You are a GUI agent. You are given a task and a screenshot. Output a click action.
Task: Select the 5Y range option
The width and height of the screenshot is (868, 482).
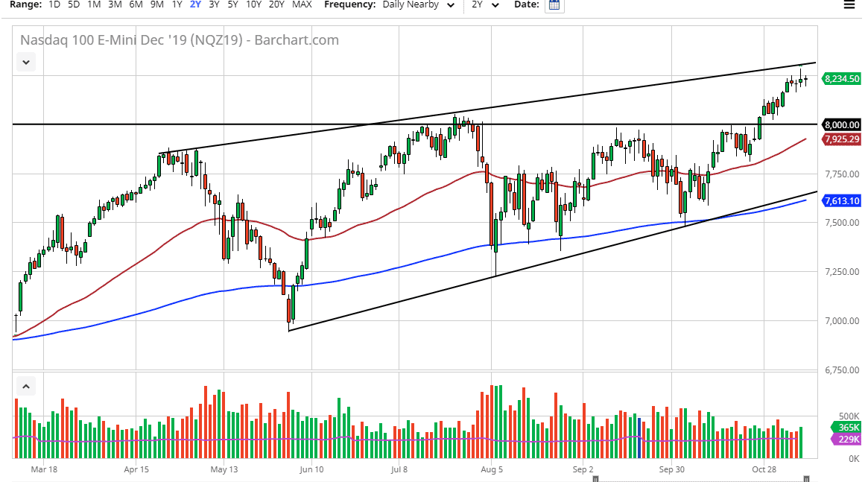(232, 4)
